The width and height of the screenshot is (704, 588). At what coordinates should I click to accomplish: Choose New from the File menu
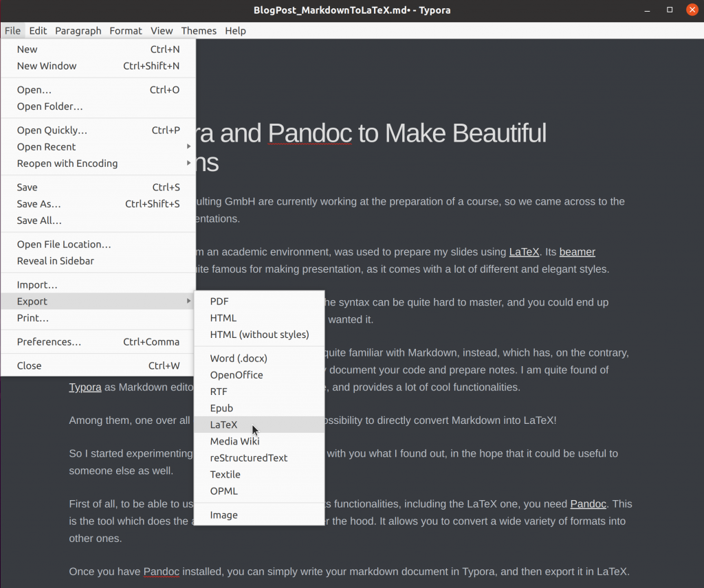pyautogui.click(x=98, y=49)
